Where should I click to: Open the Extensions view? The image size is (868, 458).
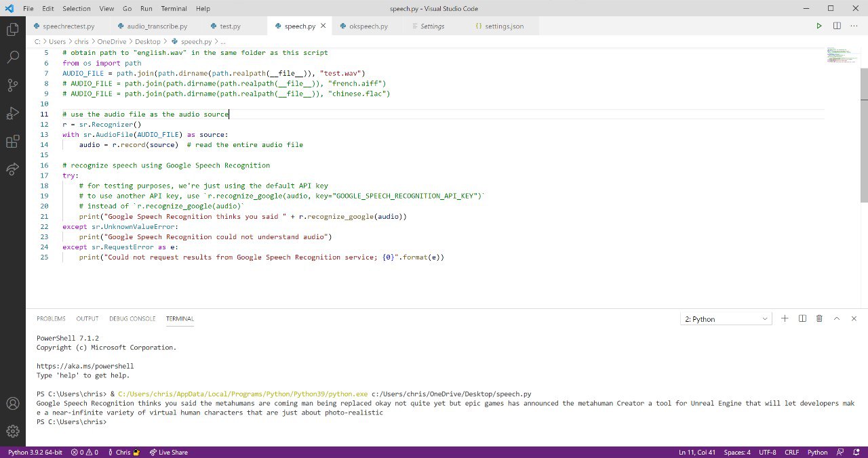(x=12, y=141)
